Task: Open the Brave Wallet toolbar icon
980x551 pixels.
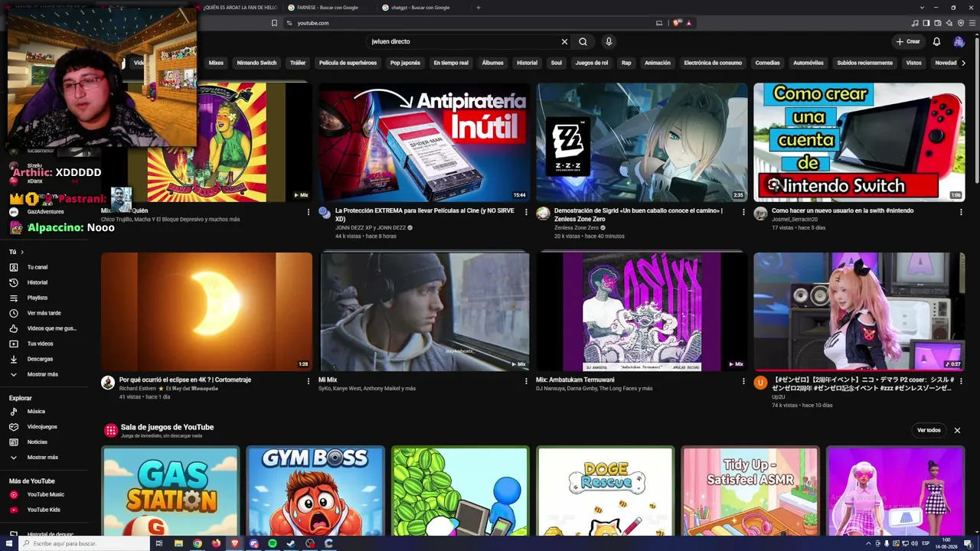Action: click(938, 23)
